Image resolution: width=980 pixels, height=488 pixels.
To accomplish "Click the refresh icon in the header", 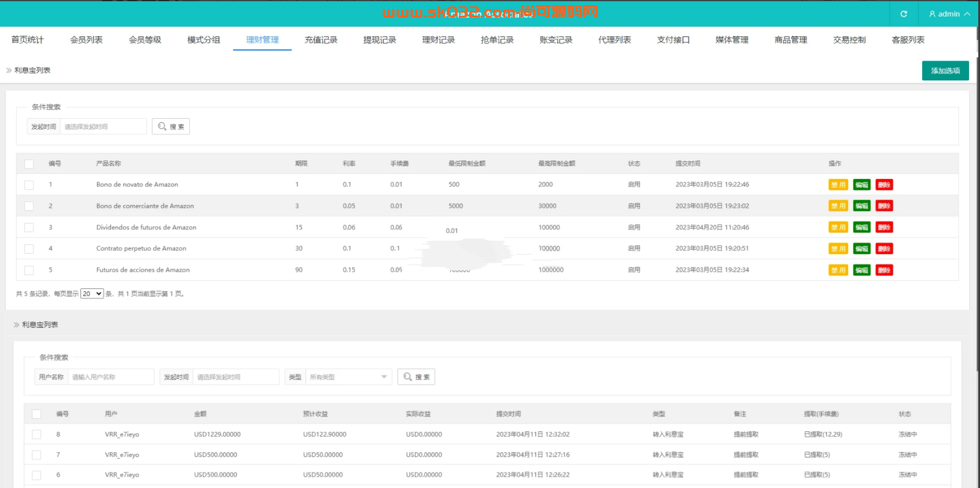I will [x=904, y=14].
